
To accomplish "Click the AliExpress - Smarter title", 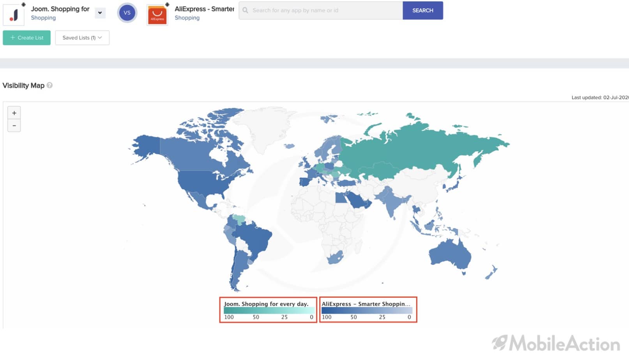I will [204, 9].
